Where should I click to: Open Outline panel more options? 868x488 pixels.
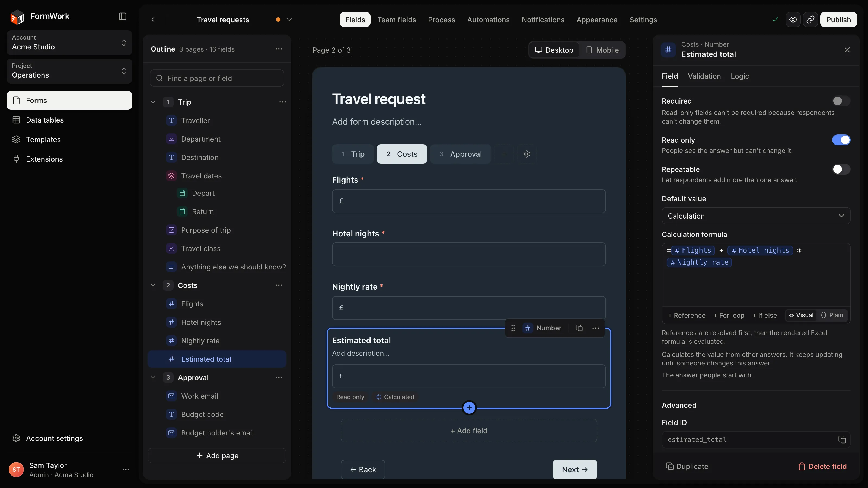(x=279, y=49)
